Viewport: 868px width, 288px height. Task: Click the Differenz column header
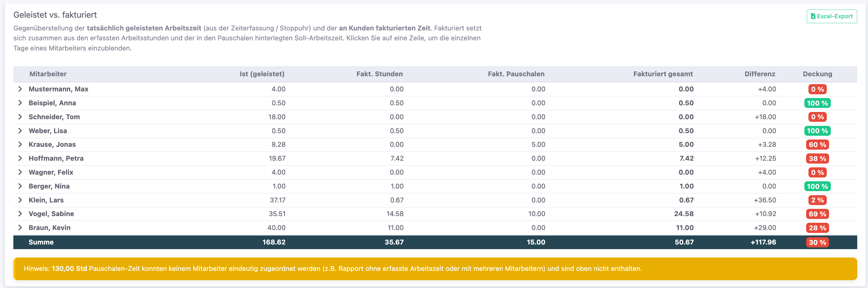tap(759, 74)
